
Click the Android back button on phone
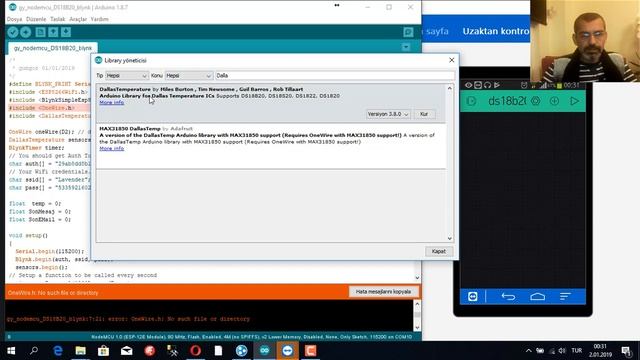(x=508, y=297)
